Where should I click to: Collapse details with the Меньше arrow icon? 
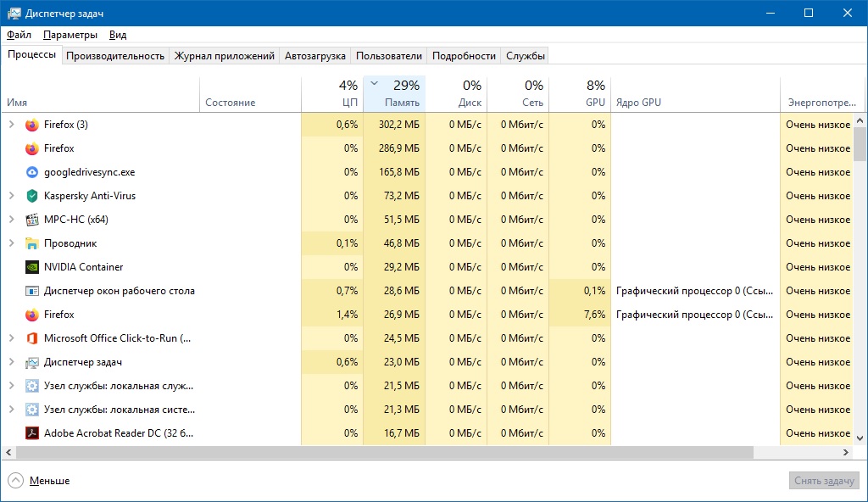[x=15, y=481]
